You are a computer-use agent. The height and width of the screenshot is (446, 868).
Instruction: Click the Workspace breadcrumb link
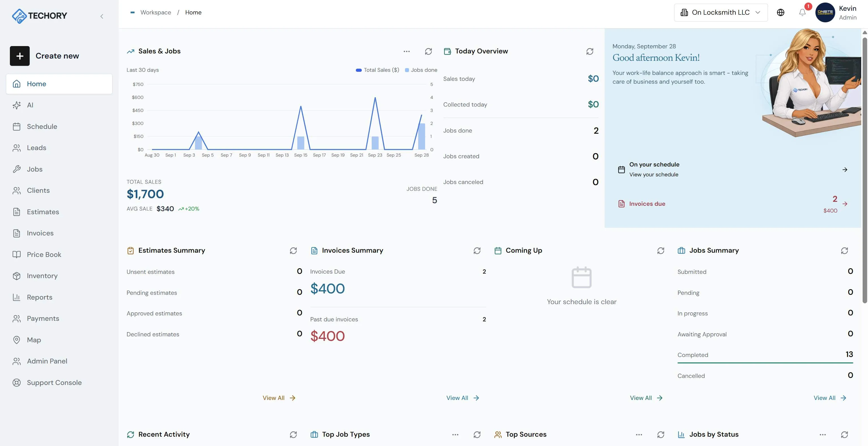click(x=155, y=12)
